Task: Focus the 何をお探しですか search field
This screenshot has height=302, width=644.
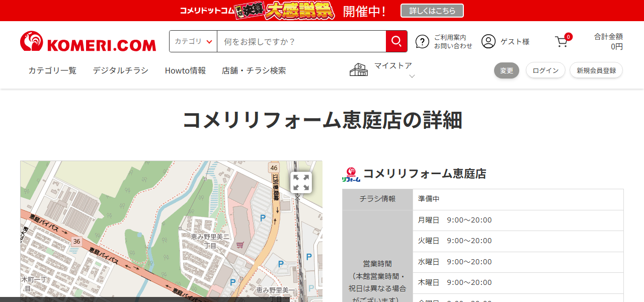Action: (x=301, y=41)
